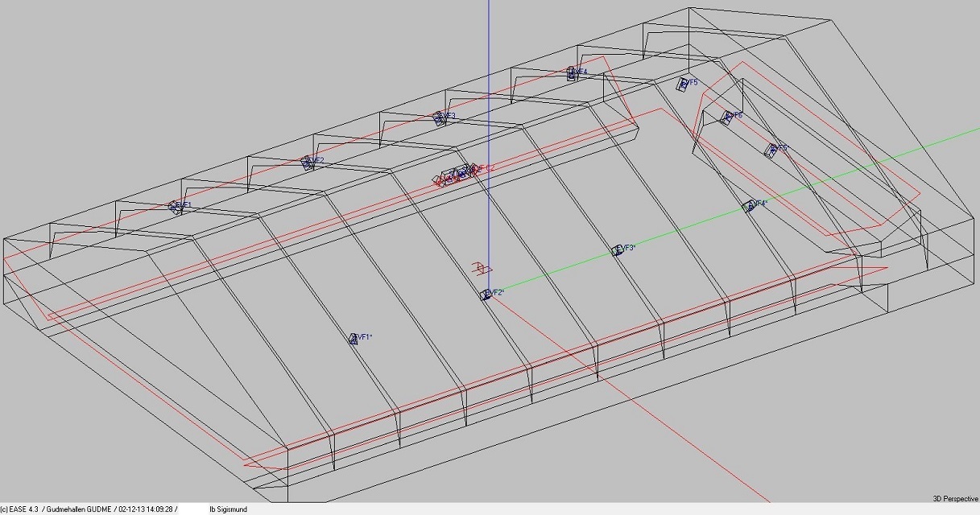
Task: Click the 3D Perspective status label
Action: click(x=955, y=499)
